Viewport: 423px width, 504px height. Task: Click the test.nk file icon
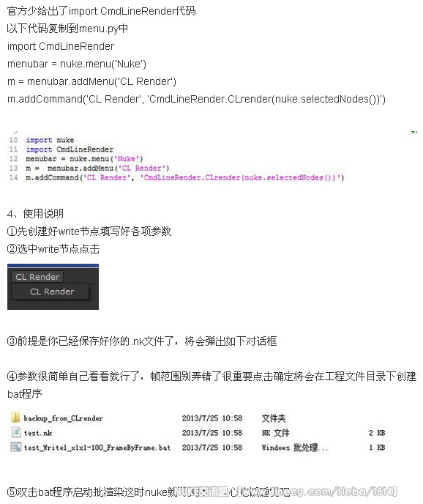(x=16, y=432)
